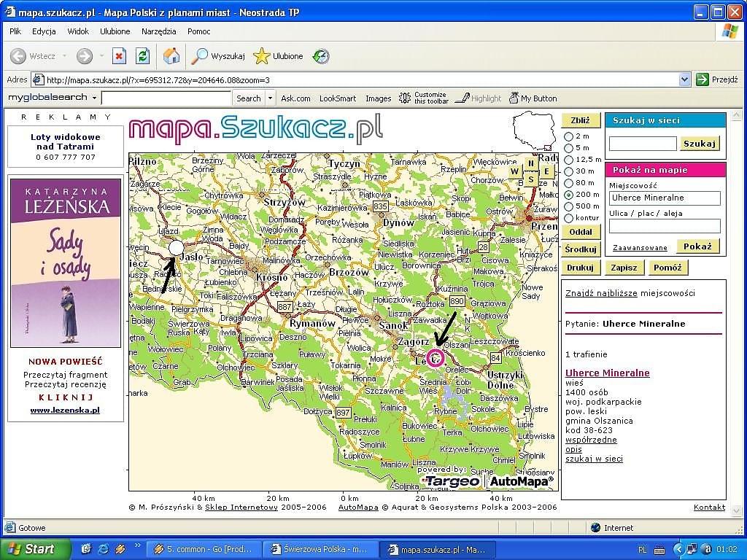The image size is (747, 560).
Task: Pan the map north with N button
Action: click(531, 163)
